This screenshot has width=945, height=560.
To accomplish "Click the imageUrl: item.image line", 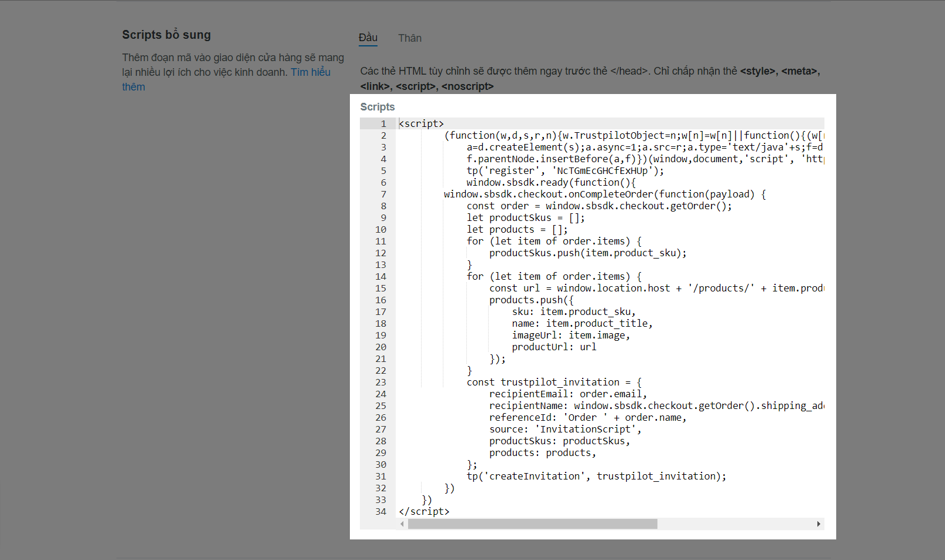I will pyautogui.click(x=571, y=335).
